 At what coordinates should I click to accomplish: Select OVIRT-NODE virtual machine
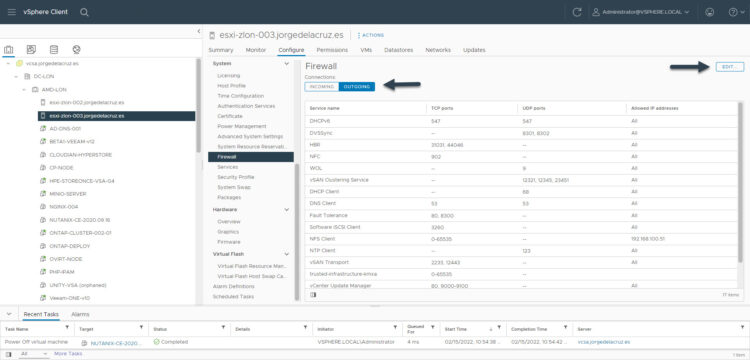[x=66, y=259]
